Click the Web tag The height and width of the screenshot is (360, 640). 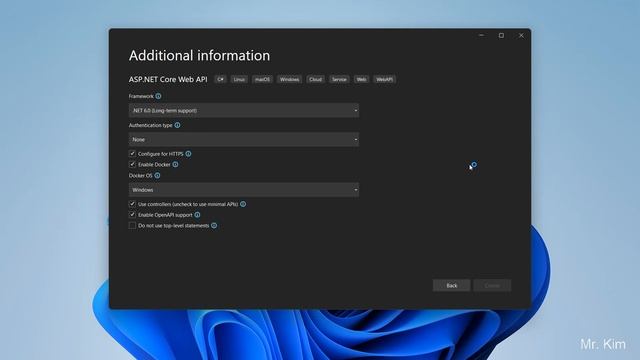point(361,79)
